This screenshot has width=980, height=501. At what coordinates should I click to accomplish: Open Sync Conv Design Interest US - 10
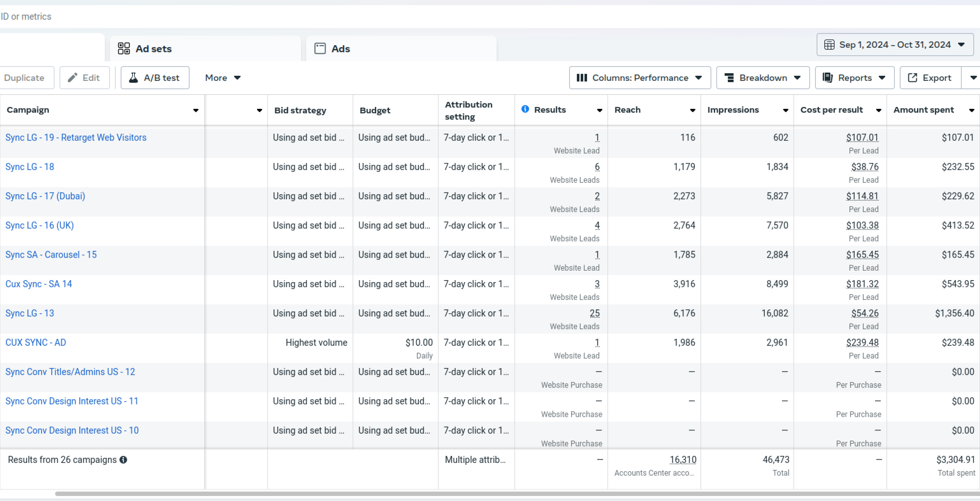click(72, 430)
